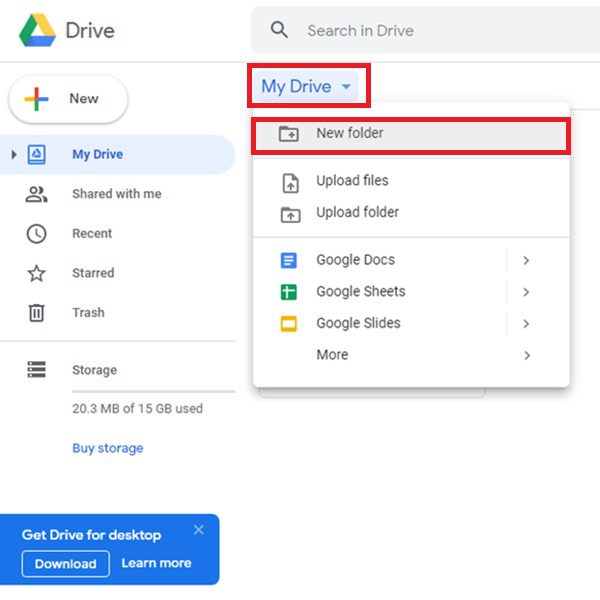Click the yellow Google Slides icon

point(289,324)
